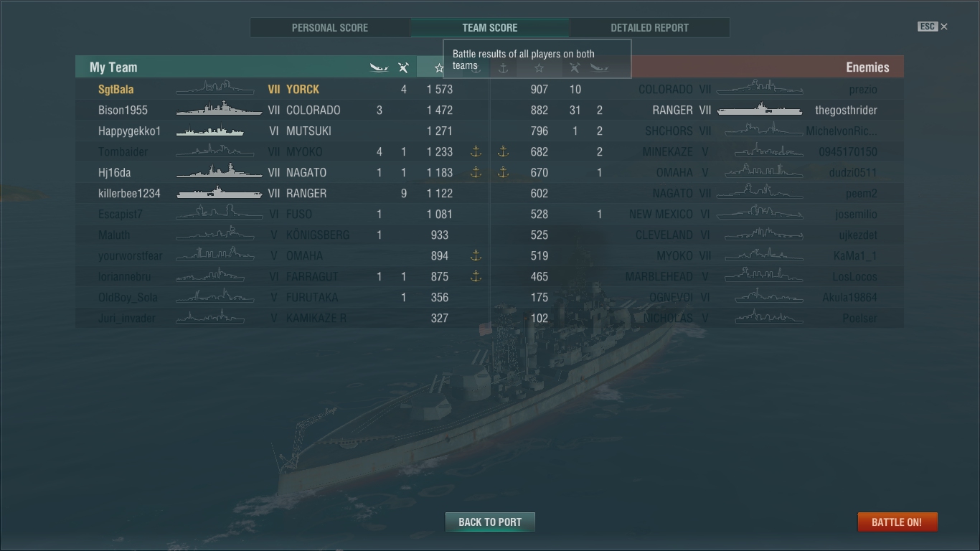Click Enemies ships-destroyed column icon
The width and height of the screenshot is (980, 551).
coord(599,67)
